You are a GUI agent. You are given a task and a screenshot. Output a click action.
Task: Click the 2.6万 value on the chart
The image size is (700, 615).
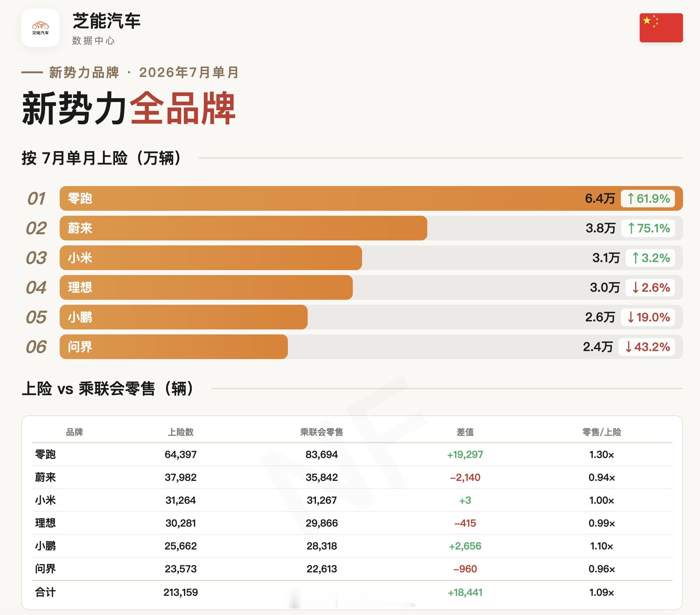click(600, 317)
